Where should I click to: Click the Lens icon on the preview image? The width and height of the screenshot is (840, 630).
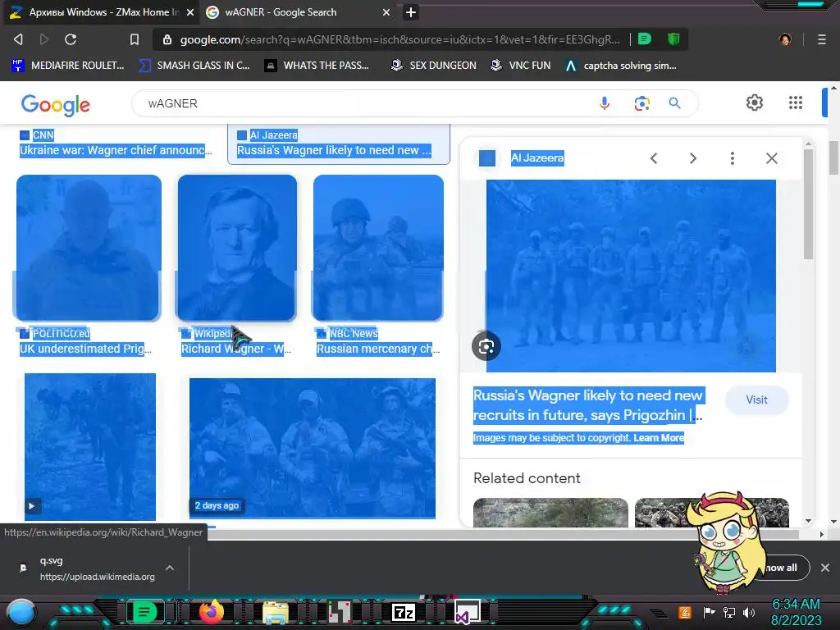[486, 347]
